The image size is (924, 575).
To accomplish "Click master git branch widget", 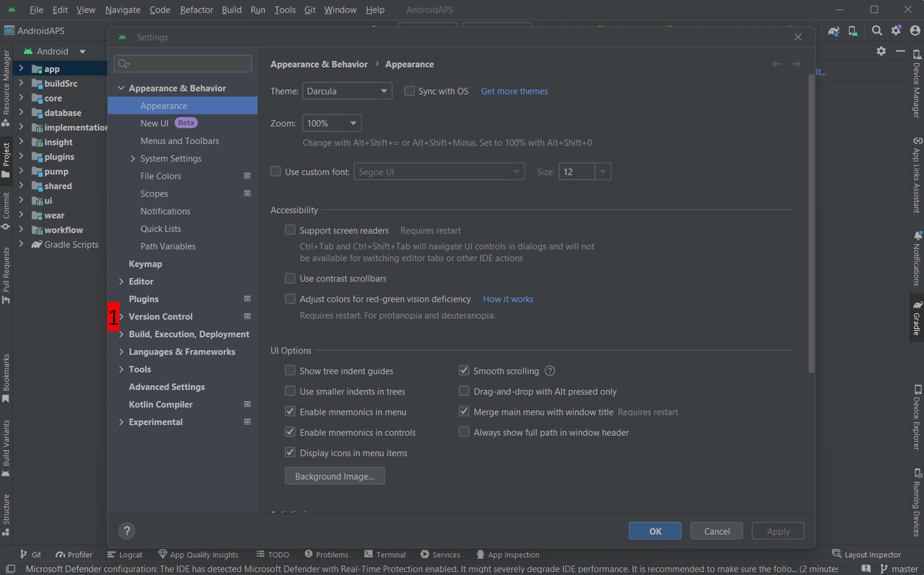I will click(899, 569).
